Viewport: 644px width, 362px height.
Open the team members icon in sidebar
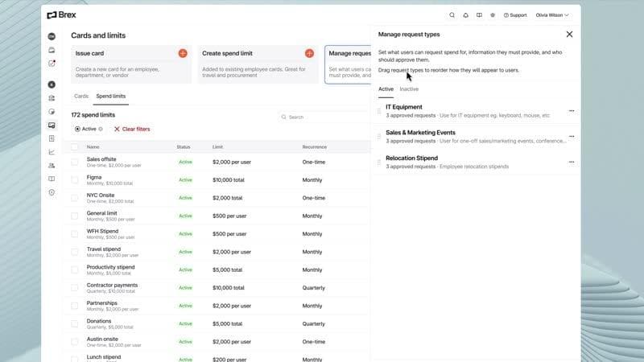coord(52,165)
